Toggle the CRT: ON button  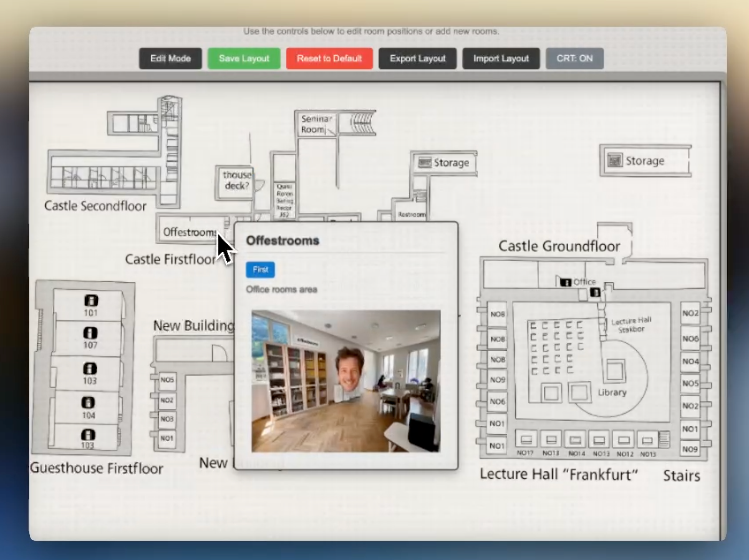(575, 59)
